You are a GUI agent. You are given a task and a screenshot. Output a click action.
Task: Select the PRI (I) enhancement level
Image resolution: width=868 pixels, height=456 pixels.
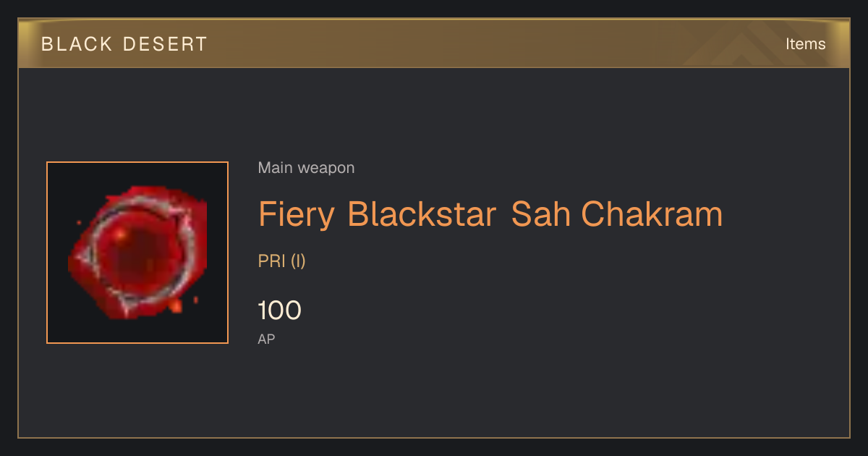pyautogui.click(x=282, y=261)
